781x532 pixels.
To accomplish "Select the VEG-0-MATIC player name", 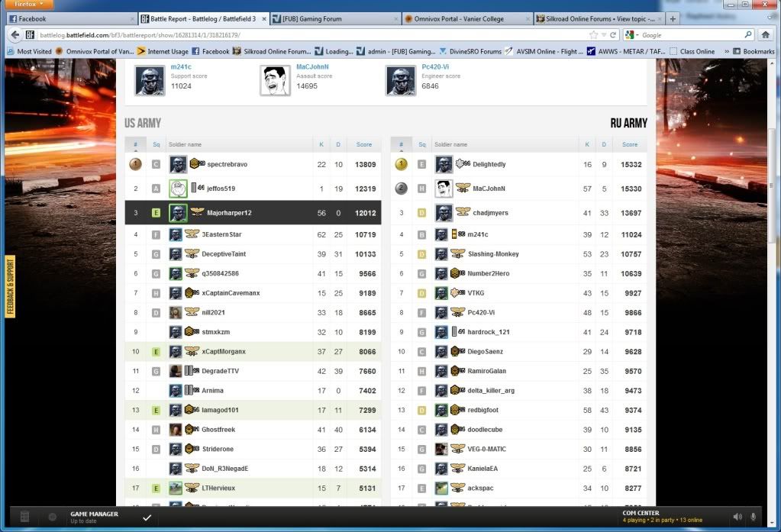I will [486, 449].
